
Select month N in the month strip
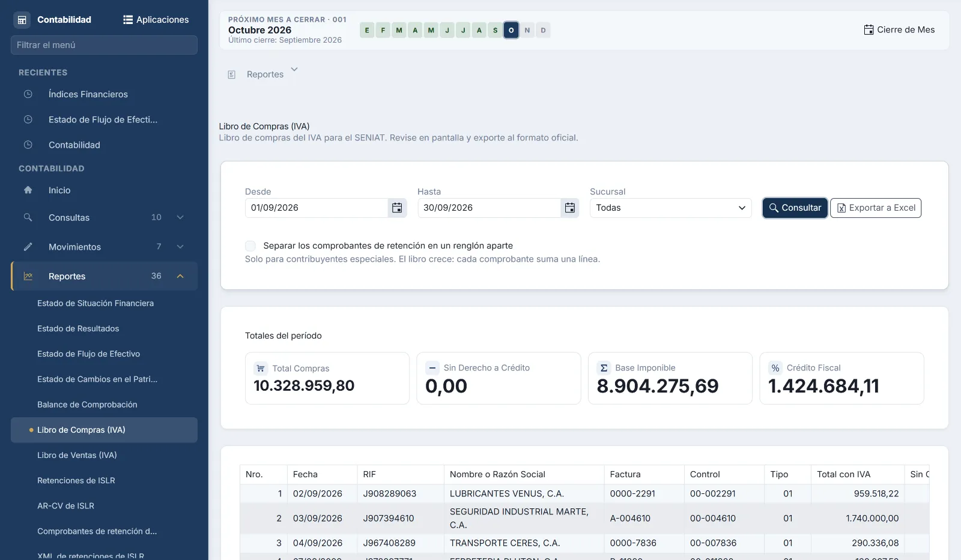[527, 30]
